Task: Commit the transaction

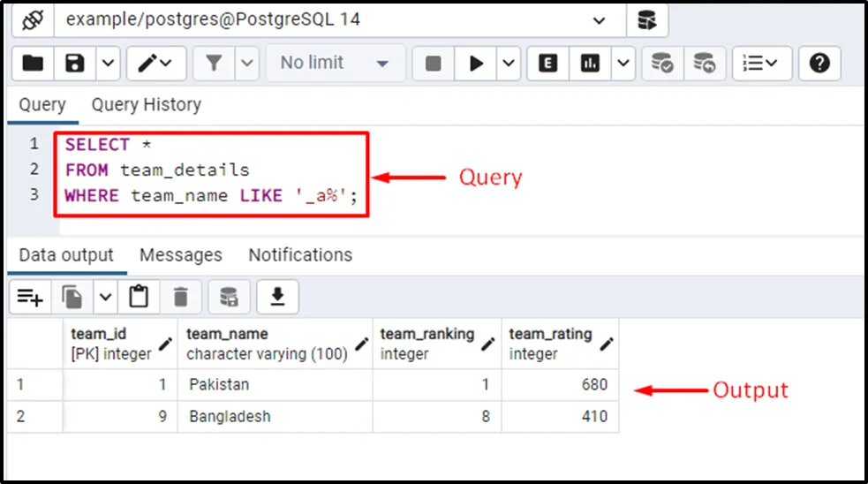Action: click(662, 63)
